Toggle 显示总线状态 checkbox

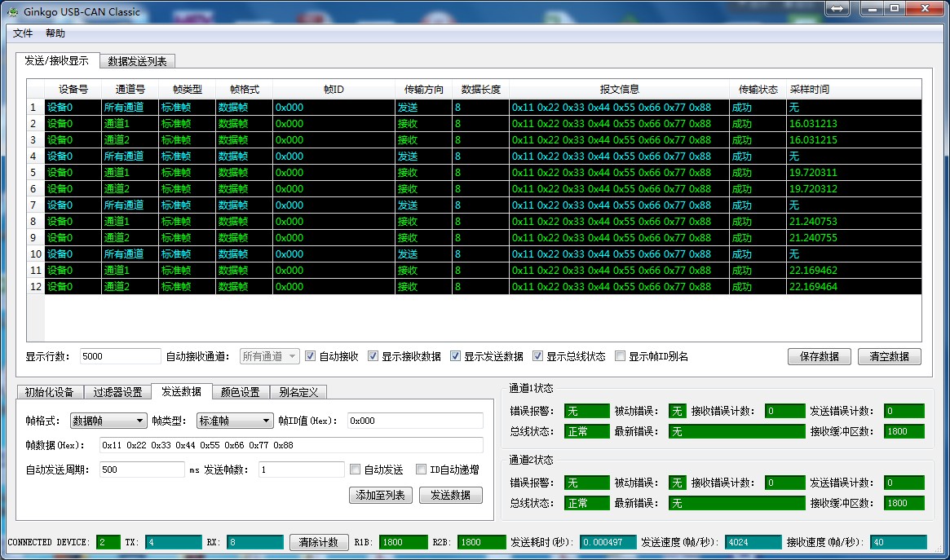[537, 355]
